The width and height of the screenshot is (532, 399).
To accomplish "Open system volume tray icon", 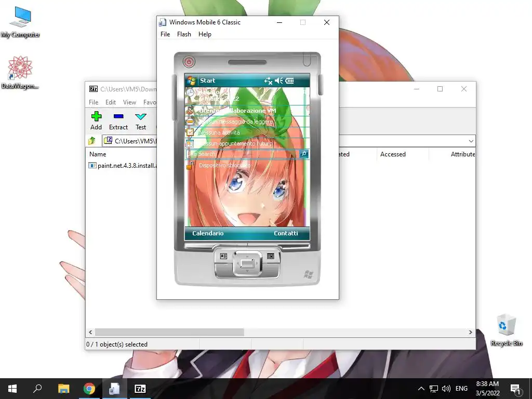I will coord(446,389).
